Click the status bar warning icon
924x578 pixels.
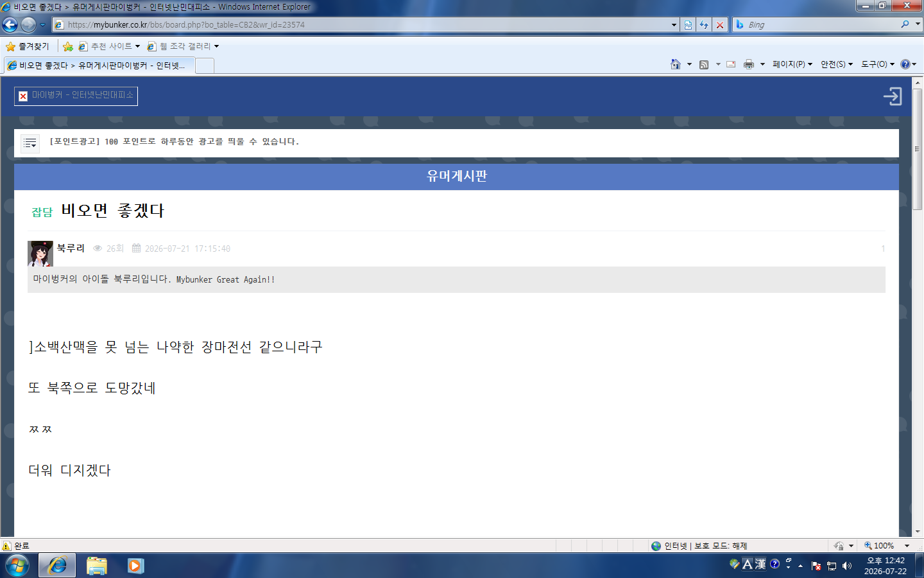coord(7,546)
